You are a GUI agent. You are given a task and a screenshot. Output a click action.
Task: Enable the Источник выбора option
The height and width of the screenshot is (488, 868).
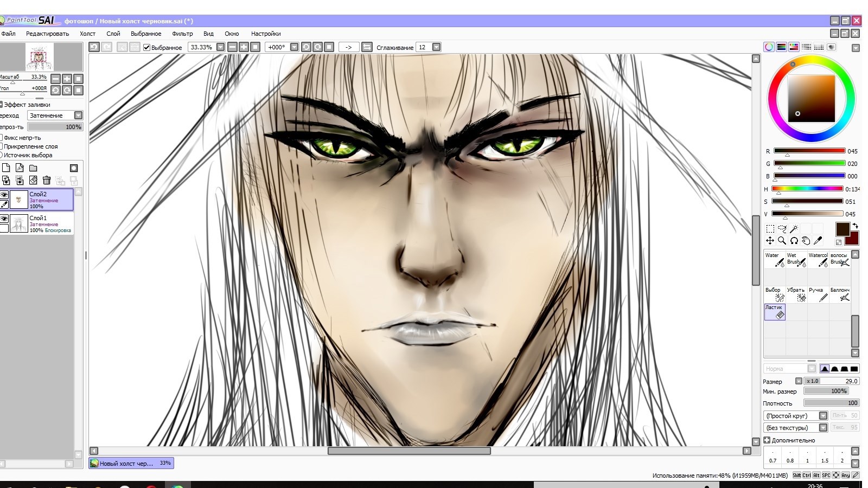1,155
